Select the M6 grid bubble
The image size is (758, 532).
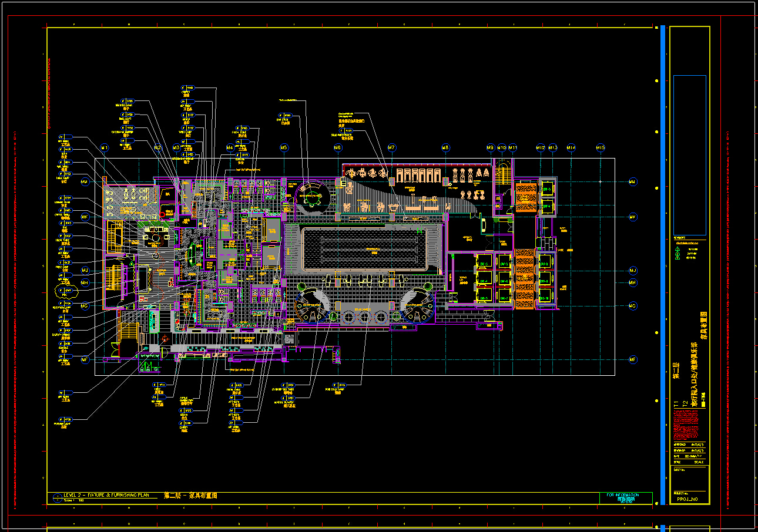(x=338, y=147)
